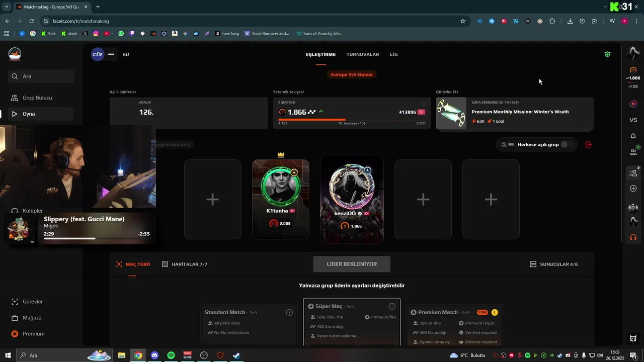Open the EU region selector
The image size is (644, 362).
[x=126, y=54]
